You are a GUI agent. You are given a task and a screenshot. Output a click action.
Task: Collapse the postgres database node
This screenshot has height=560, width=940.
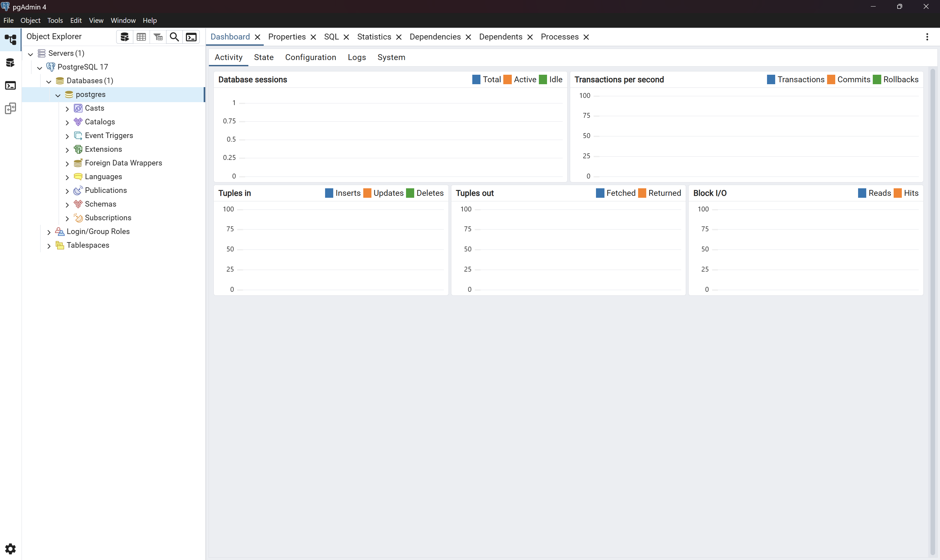[58, 95]
